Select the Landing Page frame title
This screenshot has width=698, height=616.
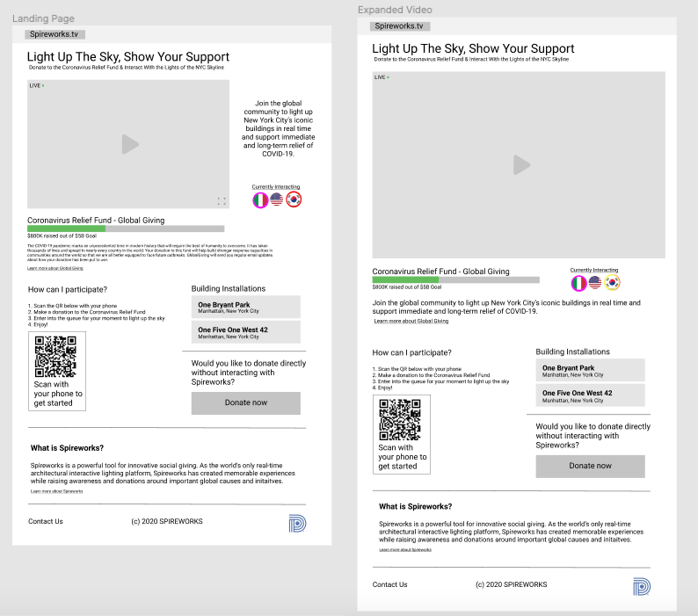point(43,18)
